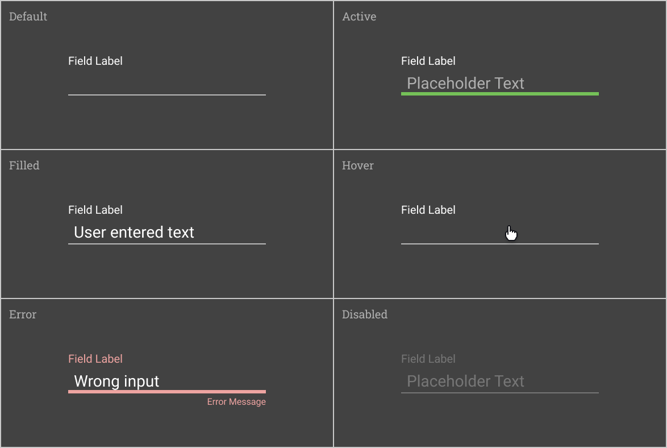Click the 'Wrong input' error field
The width and height of the screenshot is (667, 448).
click(x=166, y=381)
